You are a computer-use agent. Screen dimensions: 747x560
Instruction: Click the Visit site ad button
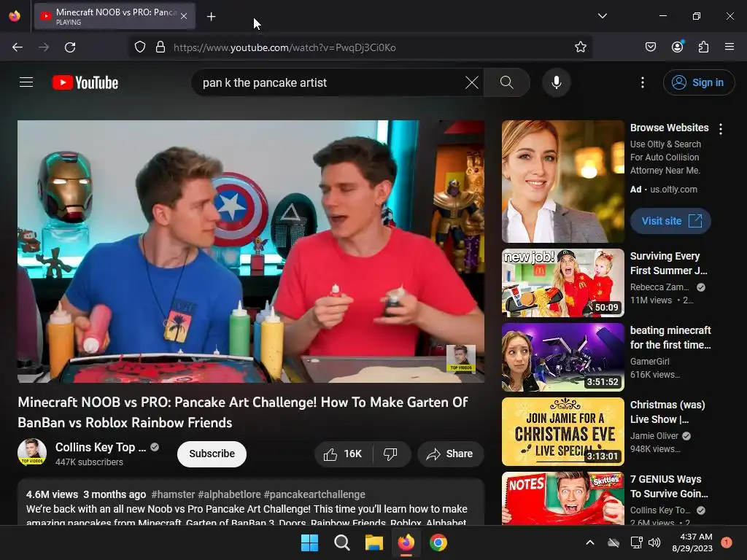coord(670,221)
